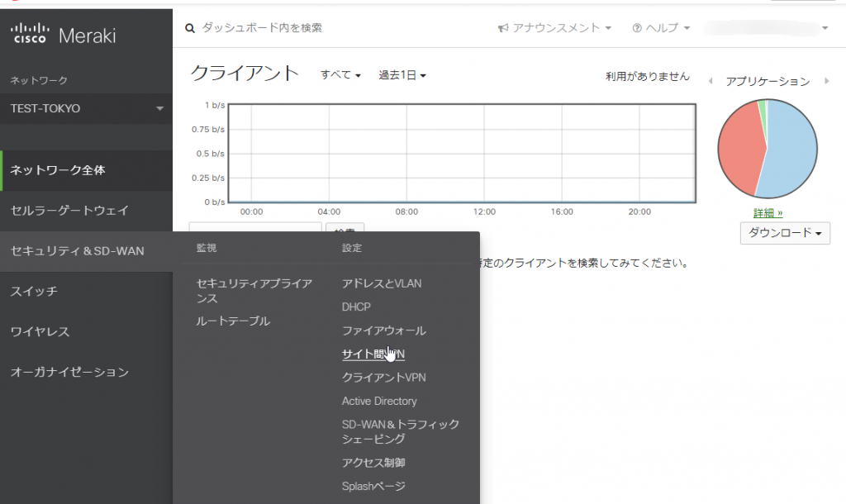Click the help question mark icon
This screenshot has width=846, height=504.
click(x=637, y=28)
